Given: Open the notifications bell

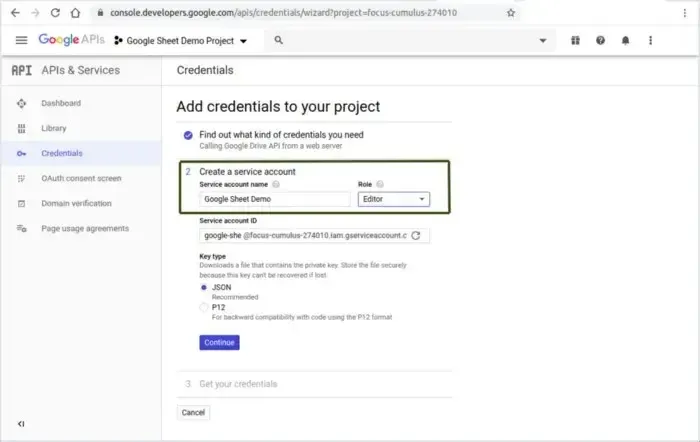Looking at the screenshot, I should coord(625,41).
